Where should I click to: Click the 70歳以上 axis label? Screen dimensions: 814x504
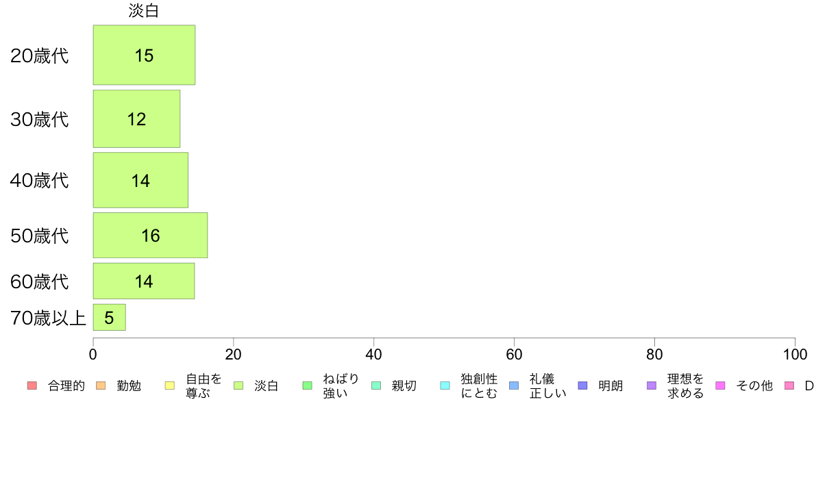48,318
